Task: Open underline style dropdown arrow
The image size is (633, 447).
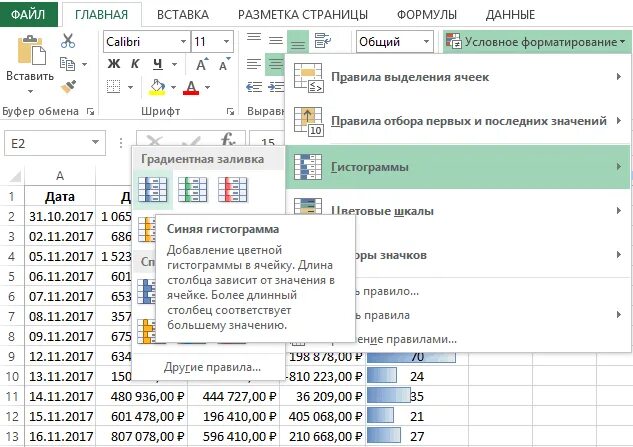Action: (x=174, y=64)
